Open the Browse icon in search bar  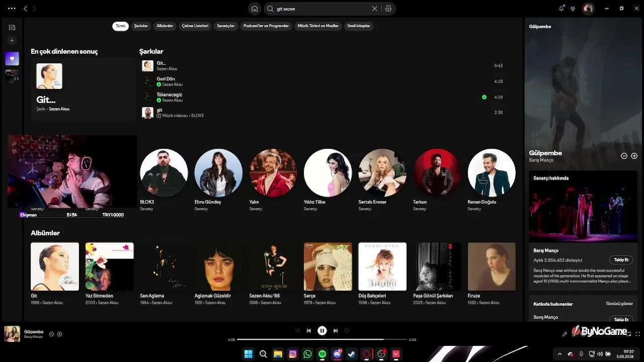pos(388,9)
